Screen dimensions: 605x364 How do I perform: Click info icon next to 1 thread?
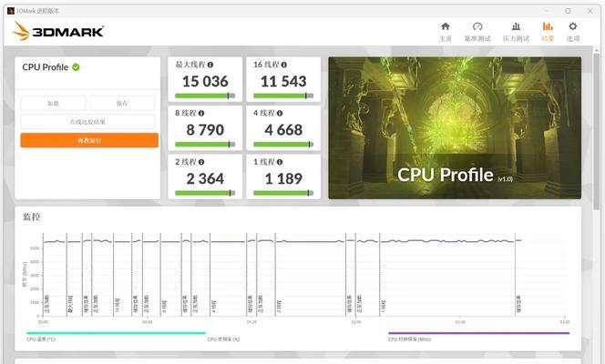click(x=280, y=162)
